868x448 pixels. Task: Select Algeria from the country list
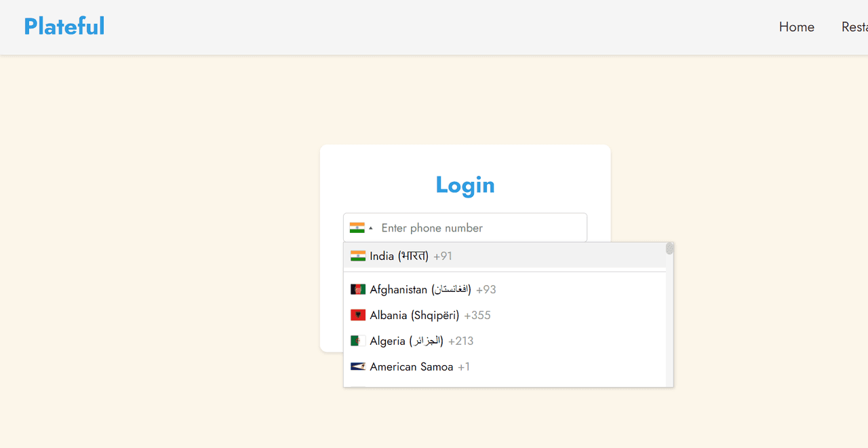click(x=406, y=341)
